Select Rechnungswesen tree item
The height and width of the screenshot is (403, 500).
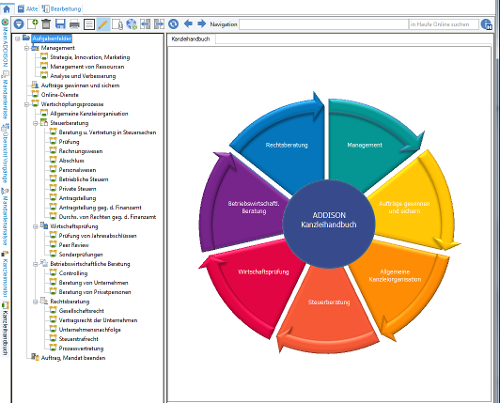pyautogui.click(x=81, y=151)
